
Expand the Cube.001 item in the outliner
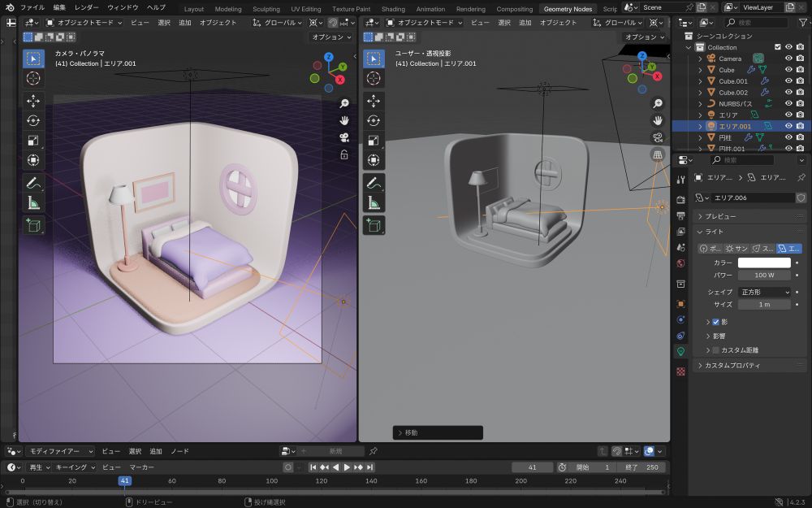click(700, 80)
